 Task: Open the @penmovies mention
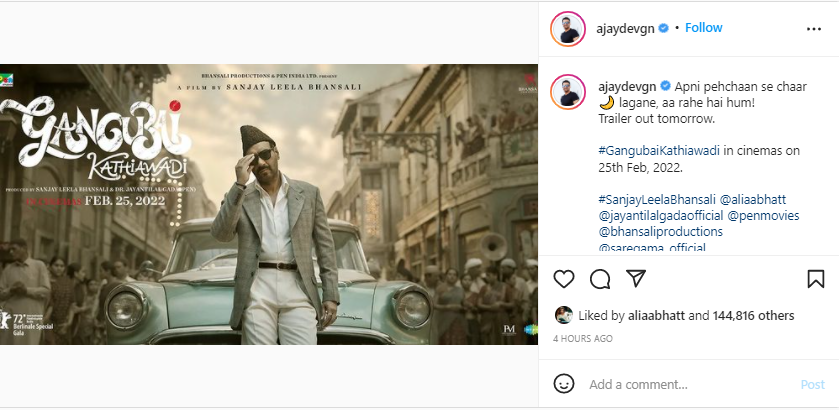tap(763, 215)
